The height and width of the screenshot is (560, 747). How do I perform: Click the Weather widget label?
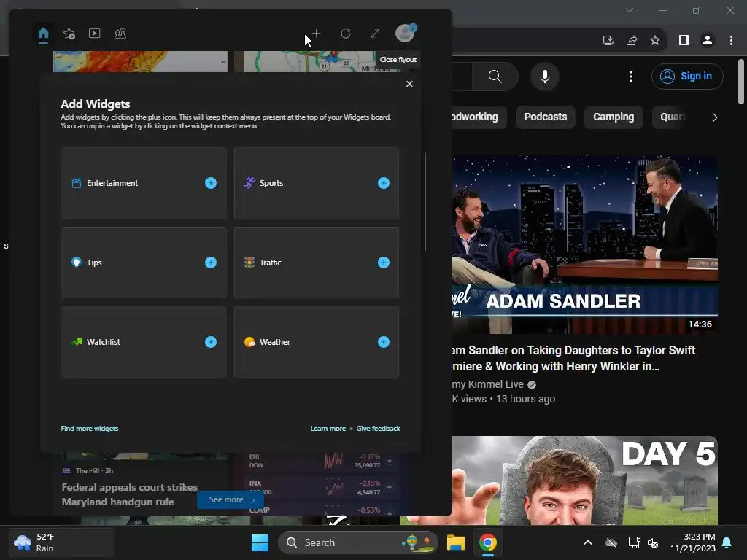coord(275,342)
